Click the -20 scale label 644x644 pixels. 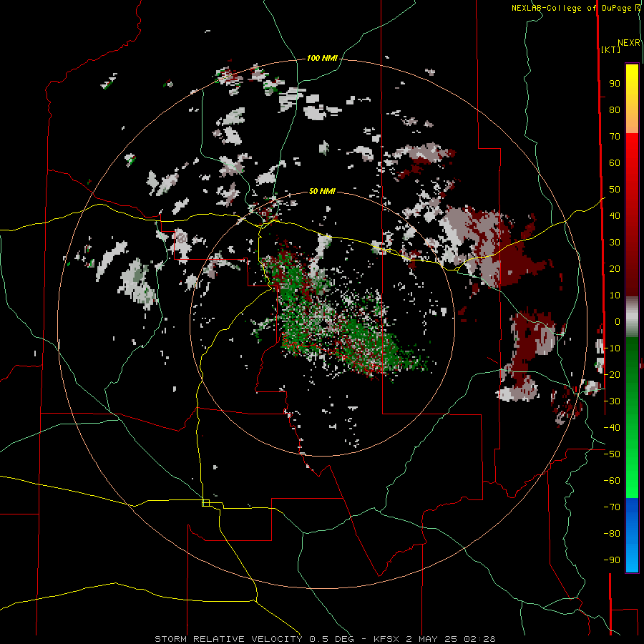pyautogui.click(x=612, y=375)
